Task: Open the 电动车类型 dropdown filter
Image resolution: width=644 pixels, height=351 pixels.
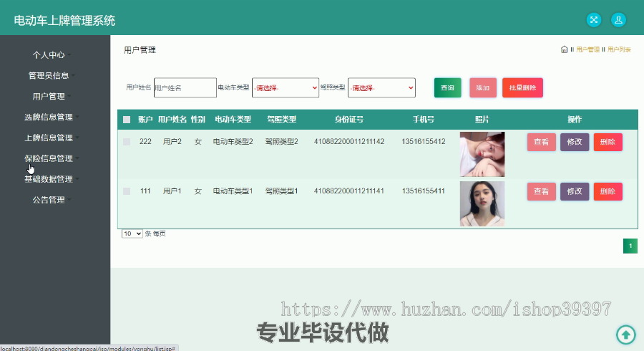Action: 286,87
